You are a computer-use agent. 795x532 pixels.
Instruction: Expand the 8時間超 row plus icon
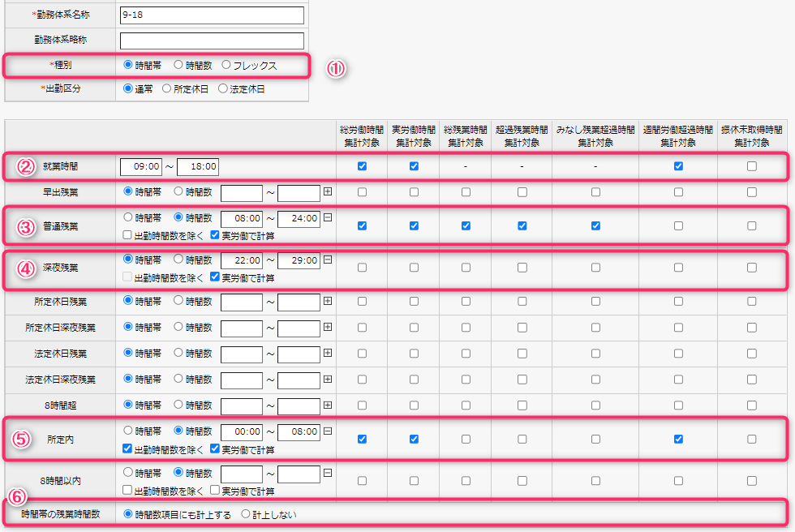click(328, 405)
